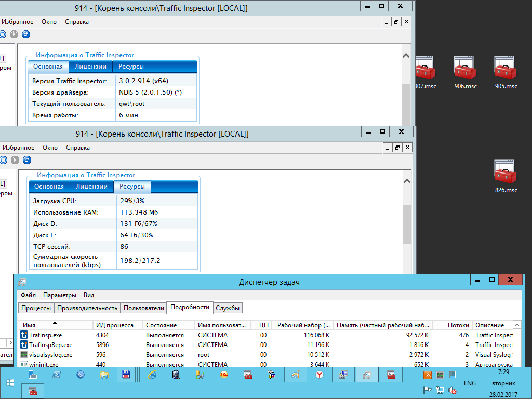Switch to Лицензии tab in upper console
The height and width of the screenshot is (399, 532).
pyautogui.click(x=90, y=66)
